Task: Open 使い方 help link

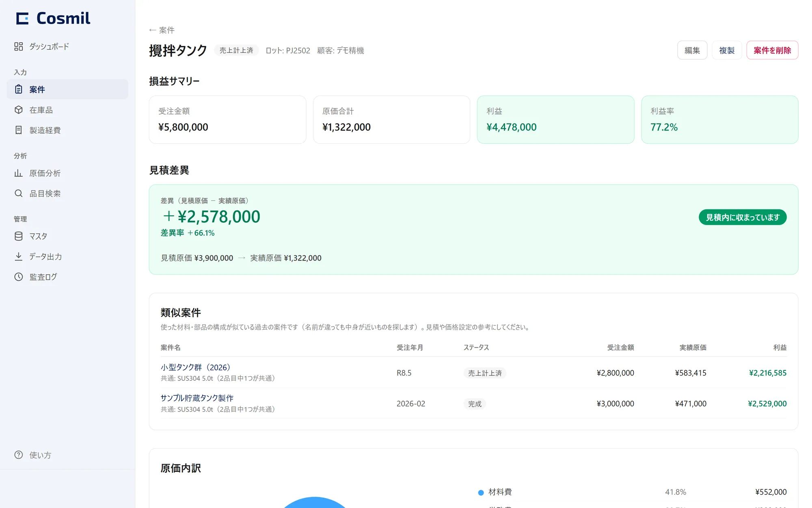Action: click(67, 455)
